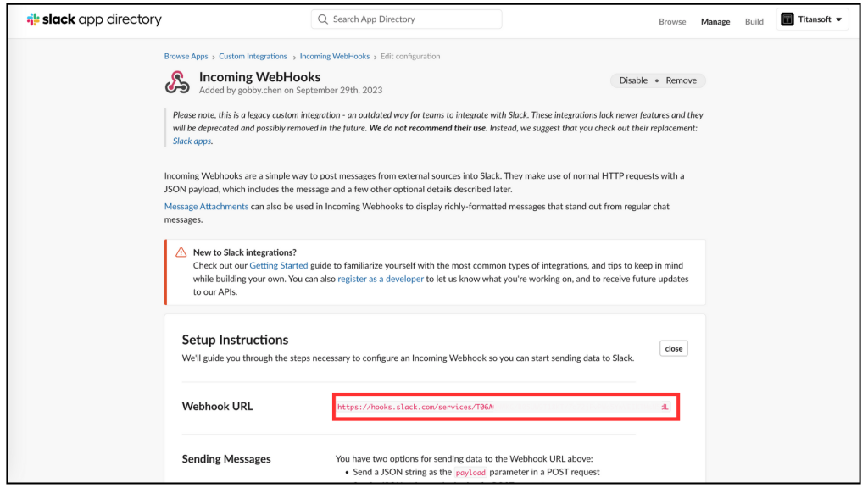Remove the Incoming WebHooks integration
Viewport: 868px width, 488px height.
pos(681,80)
